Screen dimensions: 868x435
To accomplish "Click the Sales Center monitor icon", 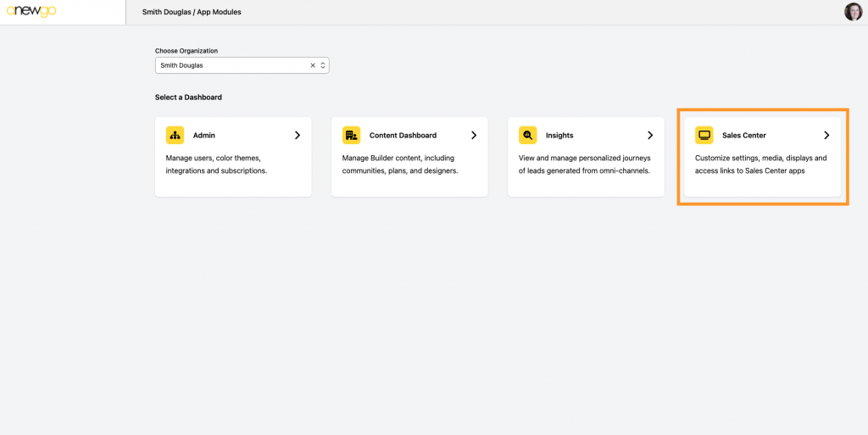I will pyautogui.click(x=704, y=135).
